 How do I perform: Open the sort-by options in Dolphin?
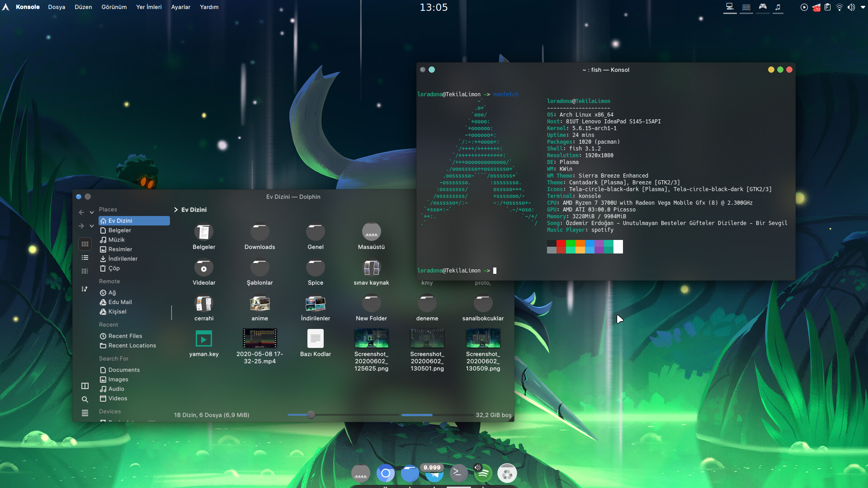85,289
